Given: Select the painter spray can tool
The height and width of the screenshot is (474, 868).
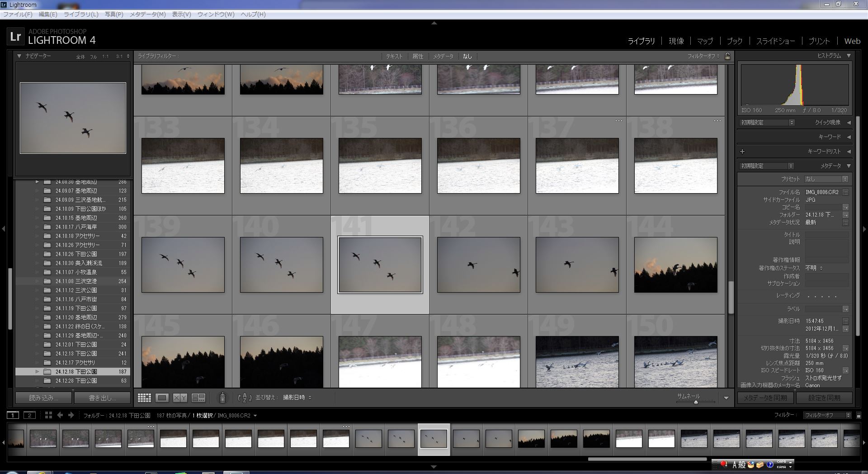Looking at the screenshot, I should pos(222,398).
